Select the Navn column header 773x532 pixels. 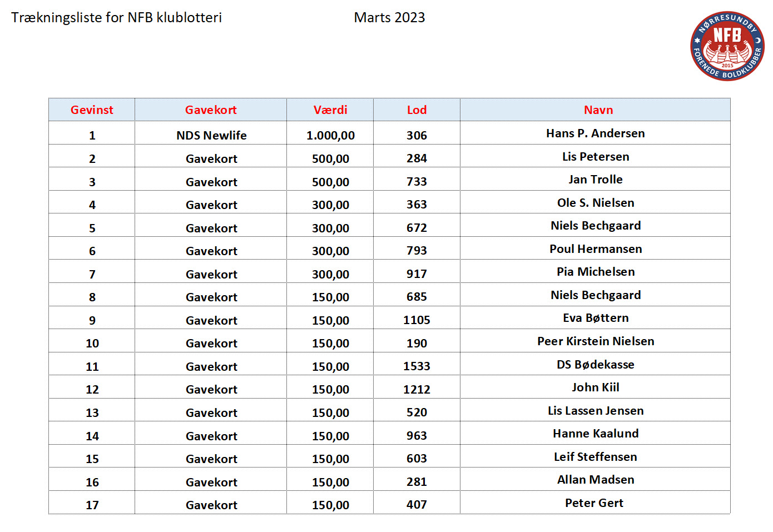(x=598, y=110)
